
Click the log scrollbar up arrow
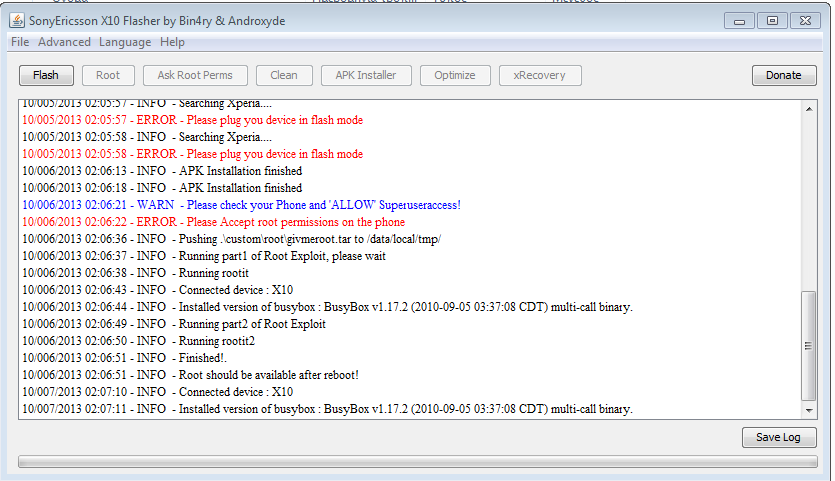point(809,109)
